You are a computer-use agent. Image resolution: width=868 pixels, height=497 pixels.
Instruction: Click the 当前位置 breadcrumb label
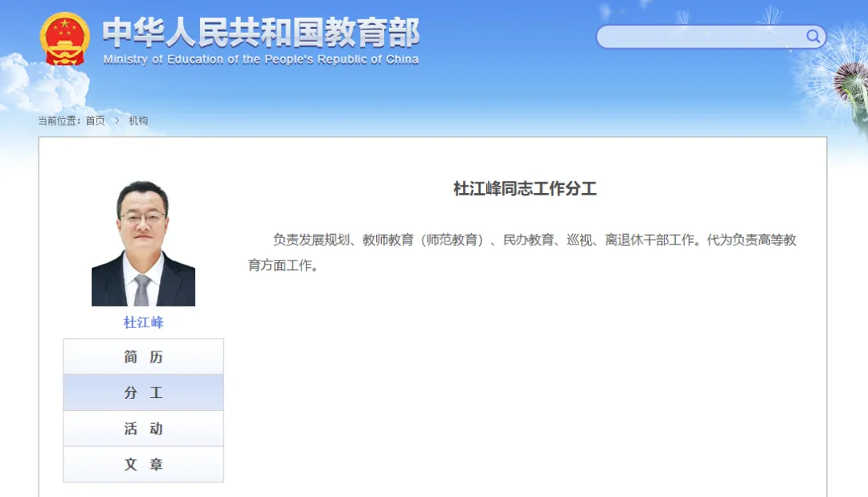[x=59, y=121]
